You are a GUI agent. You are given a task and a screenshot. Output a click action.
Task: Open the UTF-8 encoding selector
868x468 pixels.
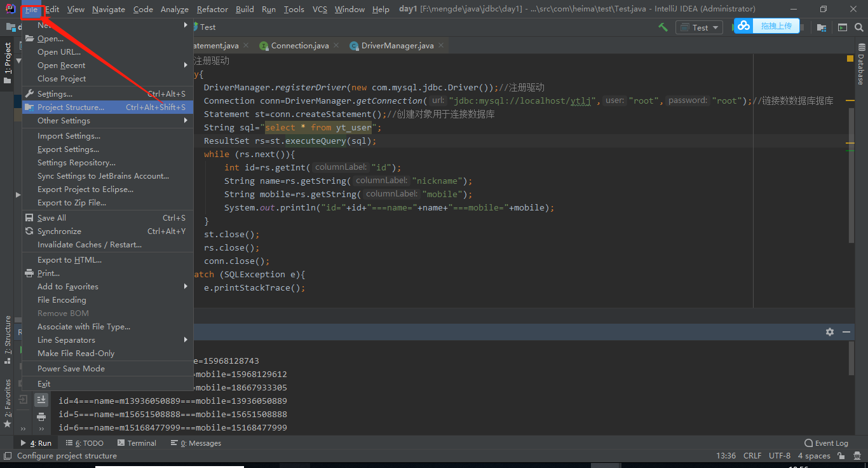[780, 456]
